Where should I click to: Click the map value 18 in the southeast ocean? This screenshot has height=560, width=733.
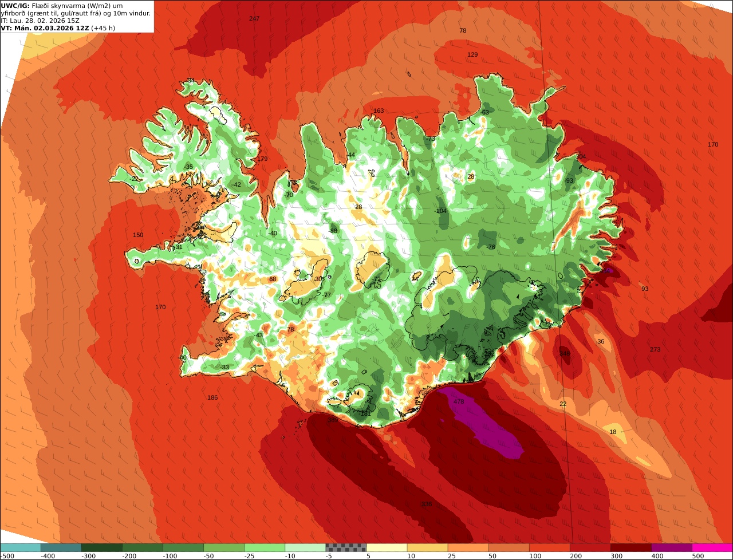[x=613, y=432]
